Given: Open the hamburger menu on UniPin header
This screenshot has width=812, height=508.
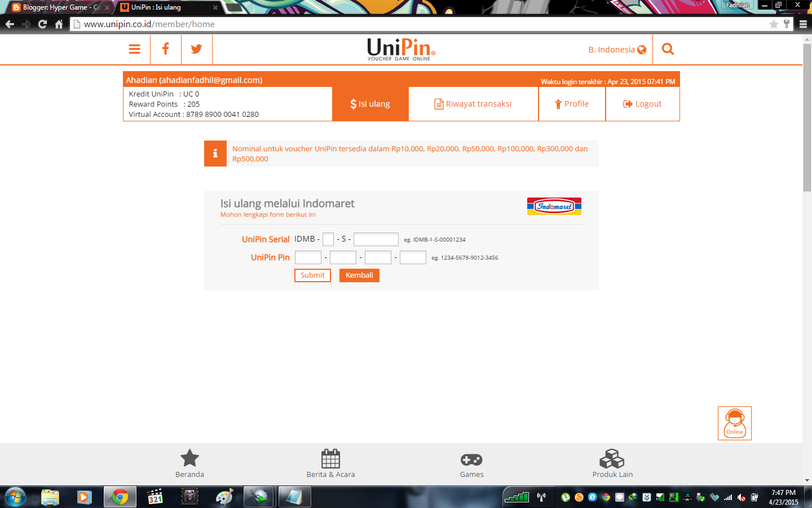Looking at the screenshot, I should pyautogui.click(x=134, y=49).
